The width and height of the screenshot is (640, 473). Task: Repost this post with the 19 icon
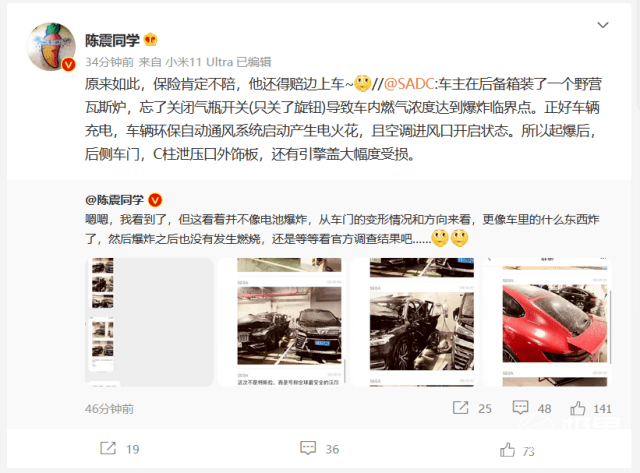click(108, 449)
